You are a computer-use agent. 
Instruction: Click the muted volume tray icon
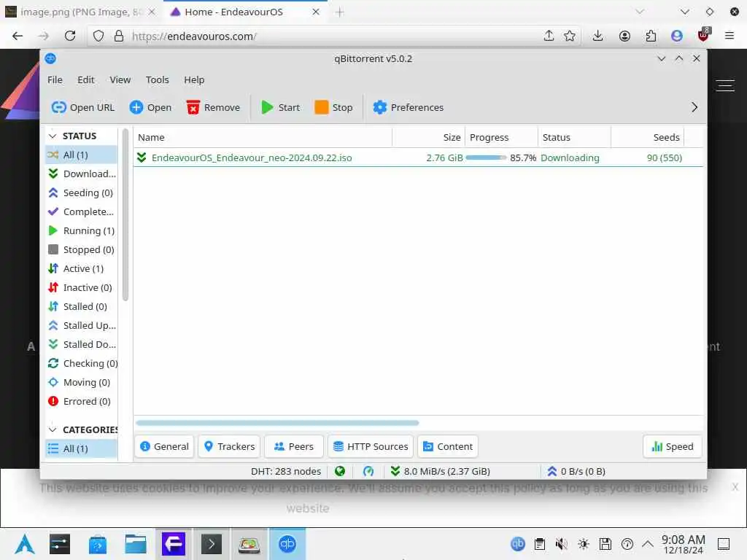pos(561,543)
